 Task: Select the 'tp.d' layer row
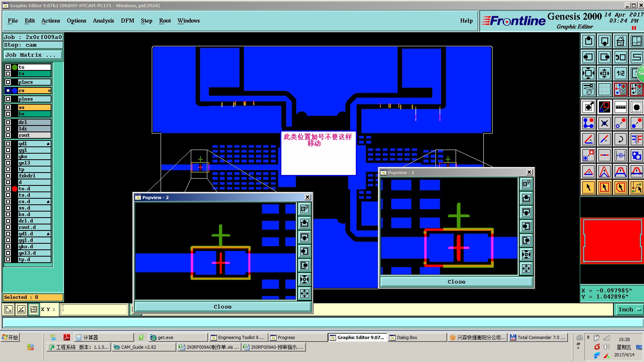click(x=35, y=259)
